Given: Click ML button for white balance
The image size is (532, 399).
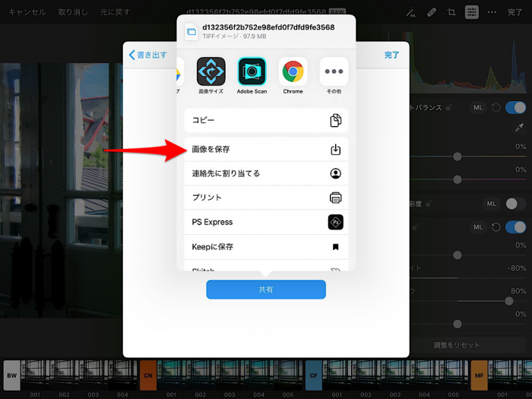Looking at the screenshot, I should (478, 108).
